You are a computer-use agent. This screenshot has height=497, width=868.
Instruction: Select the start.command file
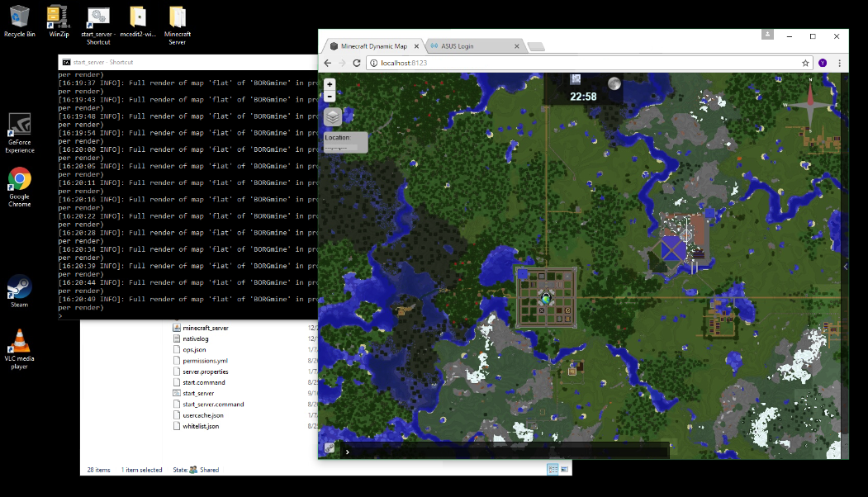coord(204,382)
